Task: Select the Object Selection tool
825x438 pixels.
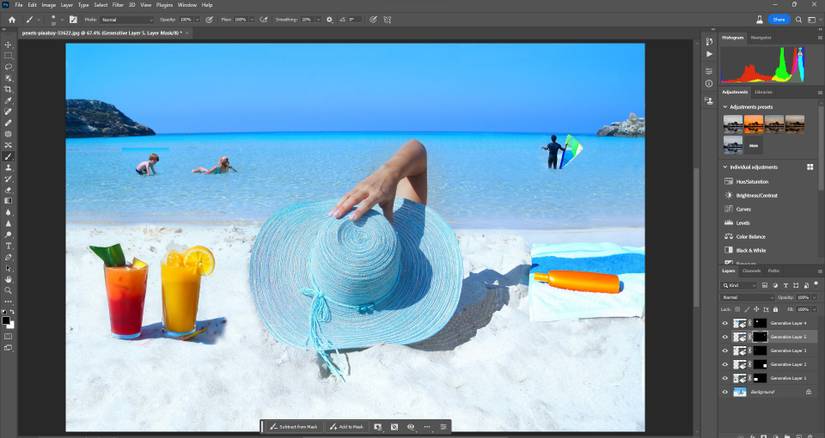Action: pos(8,78)
